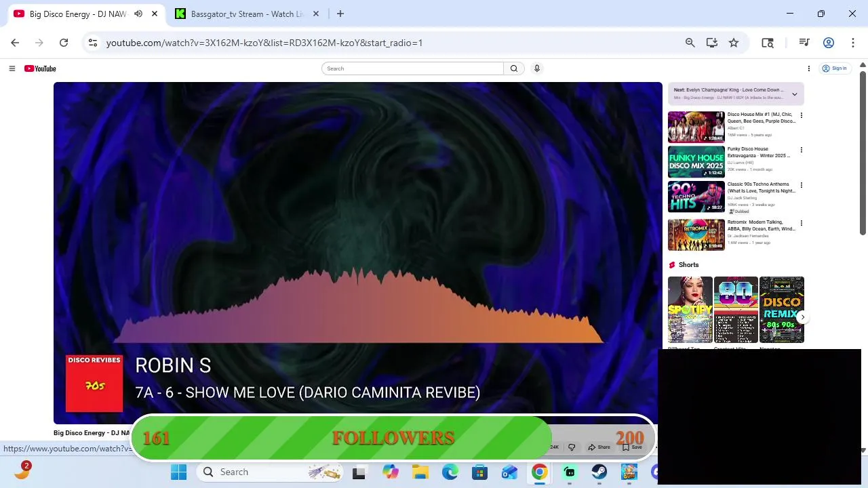Viewport: 868px width, 488px height.
Task: Focus the YouTube search box
Action: (x=412, y=68)
